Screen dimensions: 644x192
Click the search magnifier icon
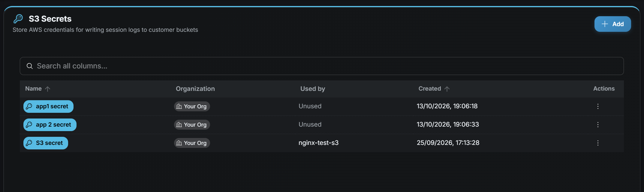30,66
